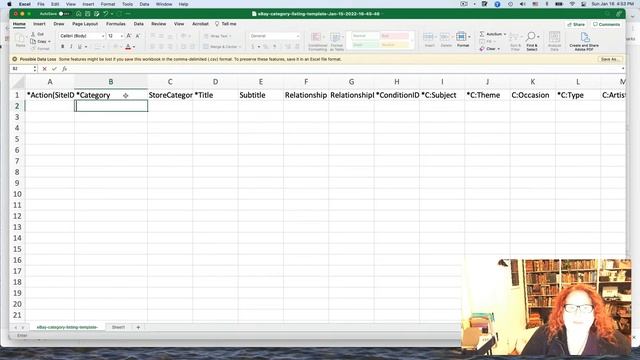Screen dimensions: 640x360
Task: Toggle Italic formatting
Action: click(x=71, y=47)
